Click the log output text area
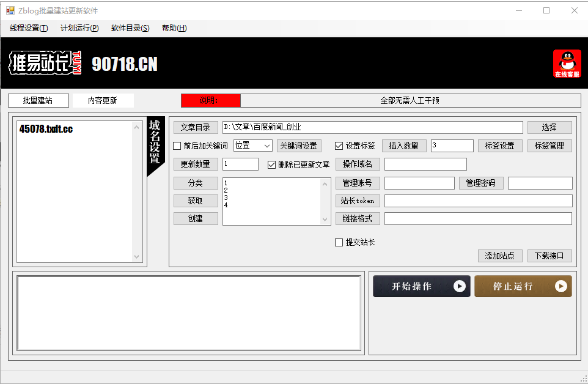588x384 pixels. click(189, 313)
